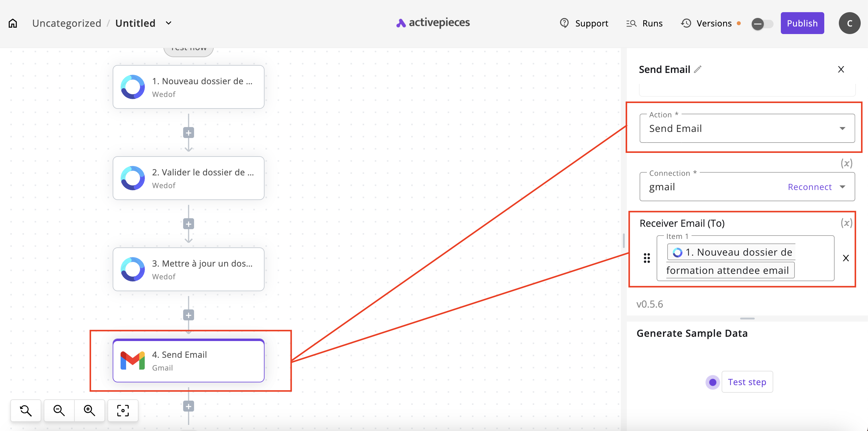Click the Publish button
This screenshot has width=868, height=431.
tap(802, 23)
